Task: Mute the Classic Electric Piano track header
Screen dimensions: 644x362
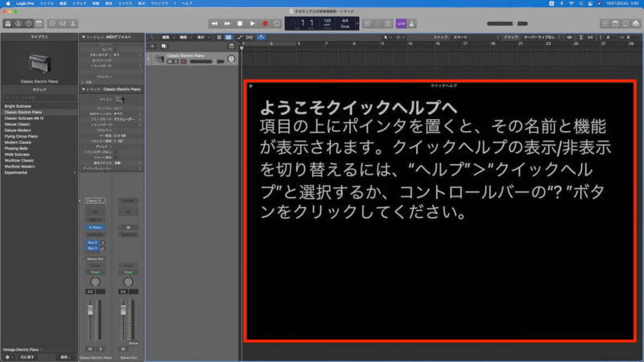Action: coord(170,62)
